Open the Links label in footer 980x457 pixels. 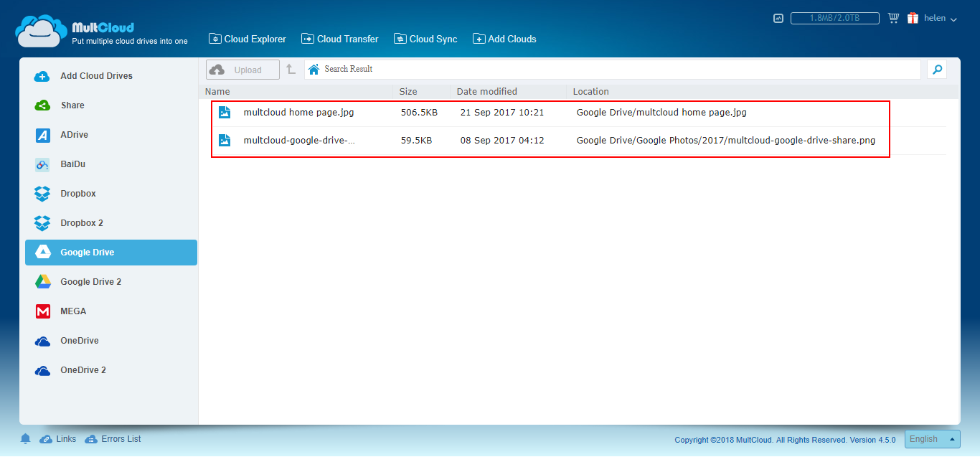point(66,439)
